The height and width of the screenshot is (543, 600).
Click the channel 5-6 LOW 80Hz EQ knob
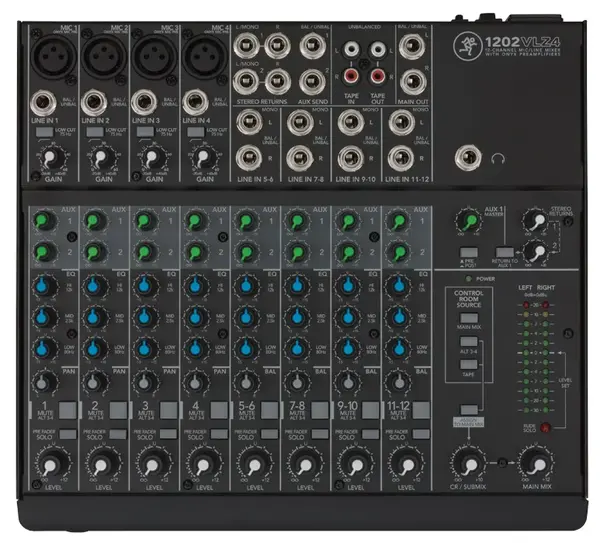247,348
